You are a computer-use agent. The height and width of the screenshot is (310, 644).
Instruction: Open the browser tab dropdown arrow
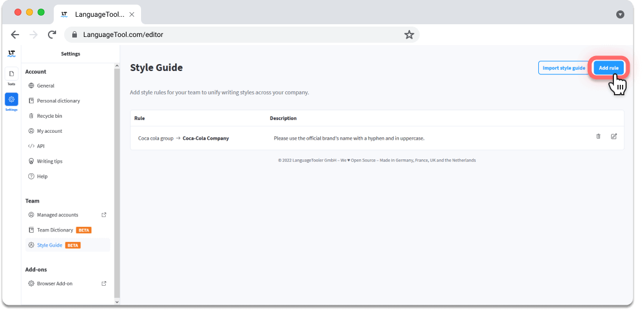[x=620, y=14]
